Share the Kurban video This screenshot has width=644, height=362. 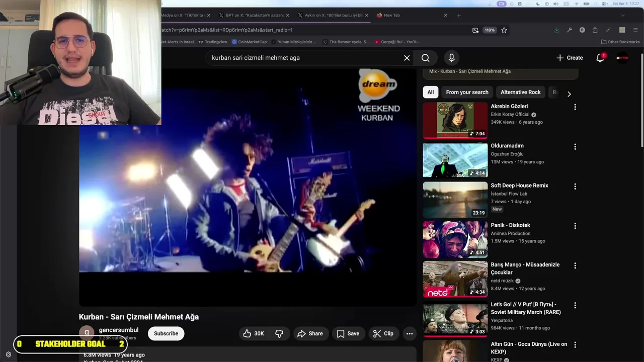point(310,333)
